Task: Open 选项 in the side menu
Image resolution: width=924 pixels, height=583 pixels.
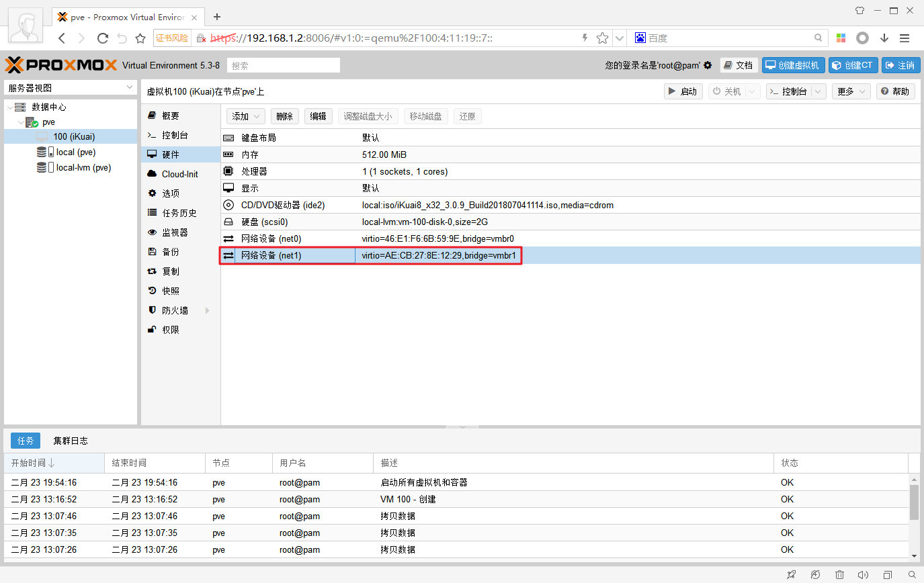Action: [x=181, y=193]
